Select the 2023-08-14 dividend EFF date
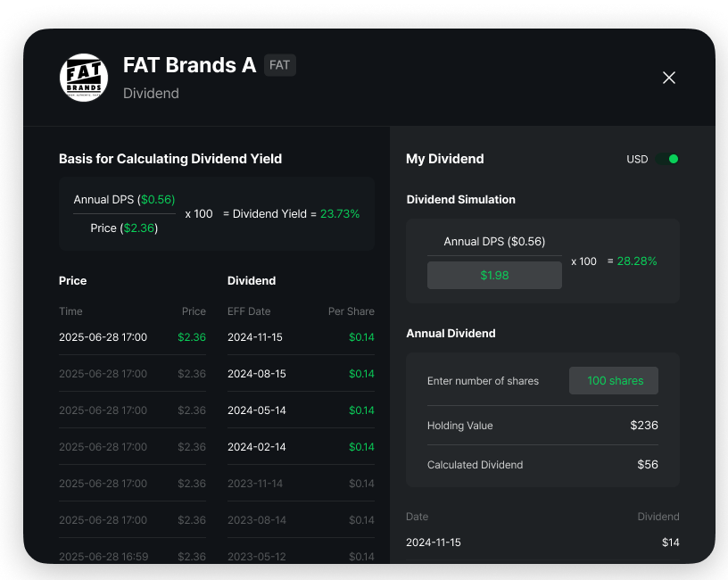The width and height of the screenshot is (728, 580). [x=256, y=520]
